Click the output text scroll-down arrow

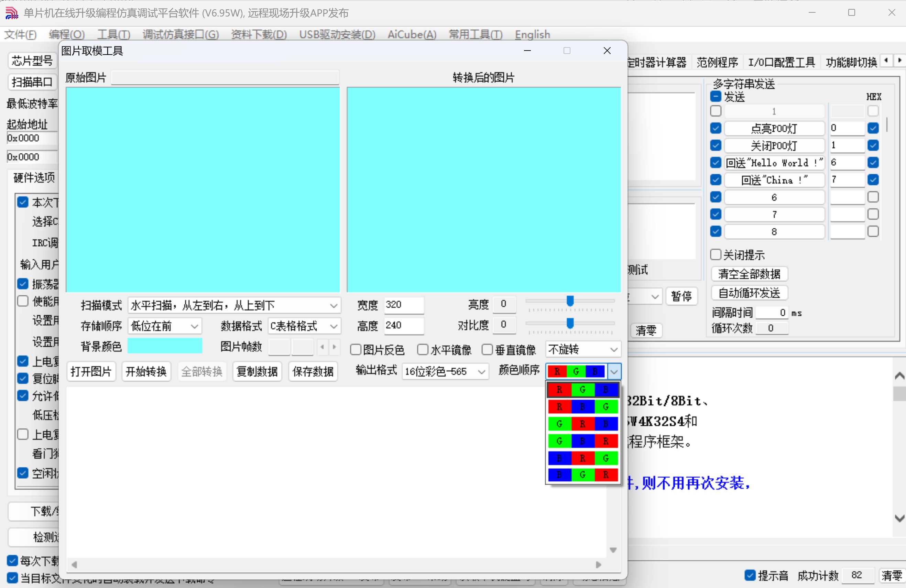[x=613, y=550]
